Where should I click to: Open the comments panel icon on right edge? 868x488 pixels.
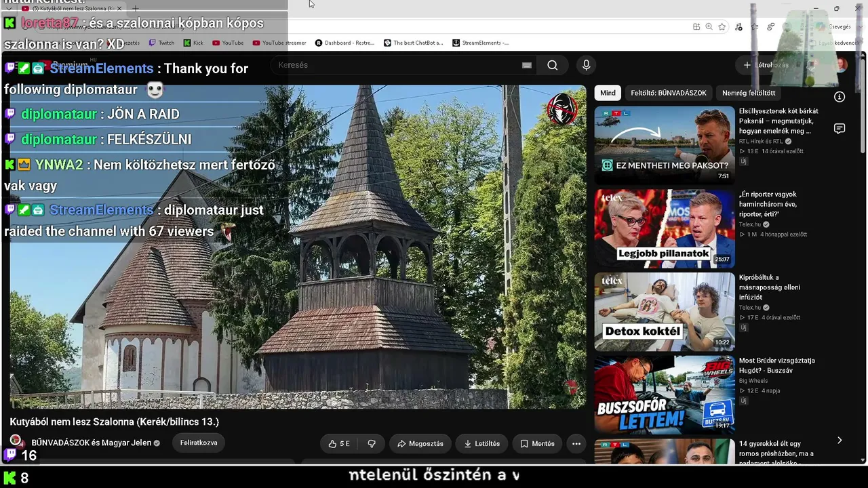[x=840, y=129]
